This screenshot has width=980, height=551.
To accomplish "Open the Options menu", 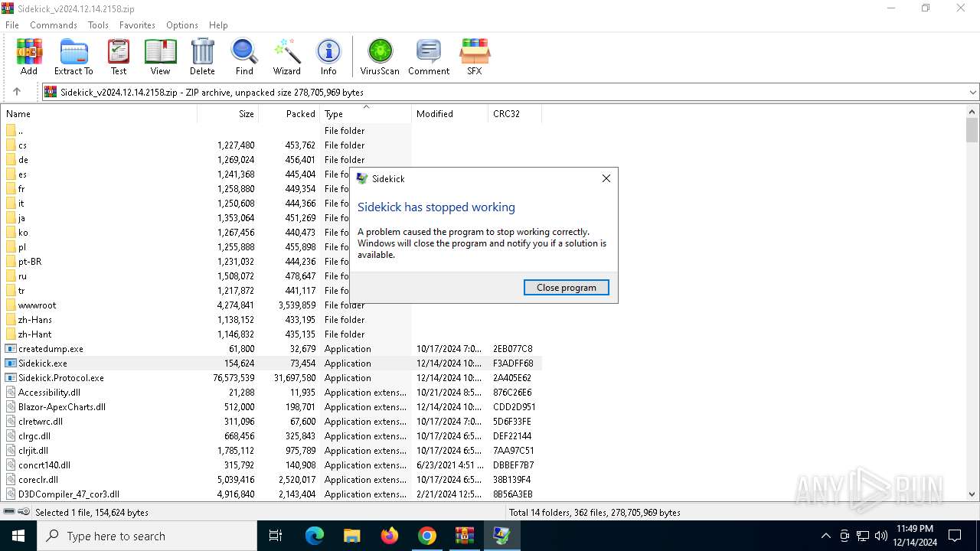I will pos(182,24).
